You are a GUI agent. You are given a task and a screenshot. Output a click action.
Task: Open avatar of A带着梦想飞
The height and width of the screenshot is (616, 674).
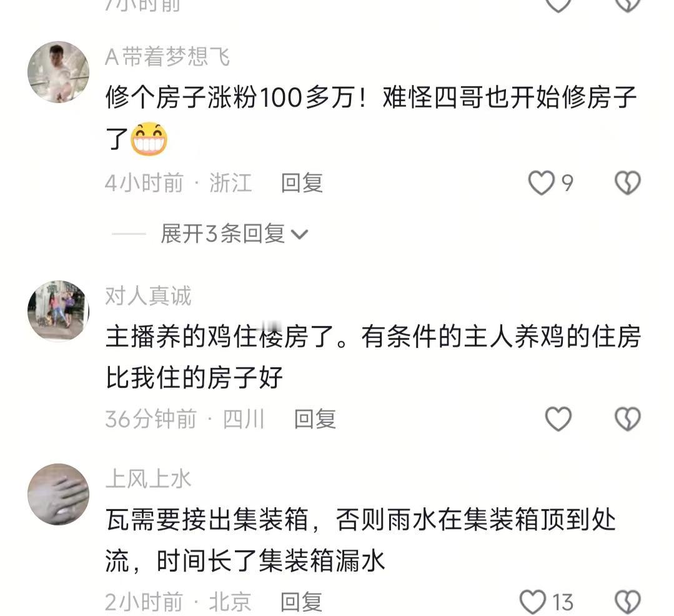[x=59, y=72]
